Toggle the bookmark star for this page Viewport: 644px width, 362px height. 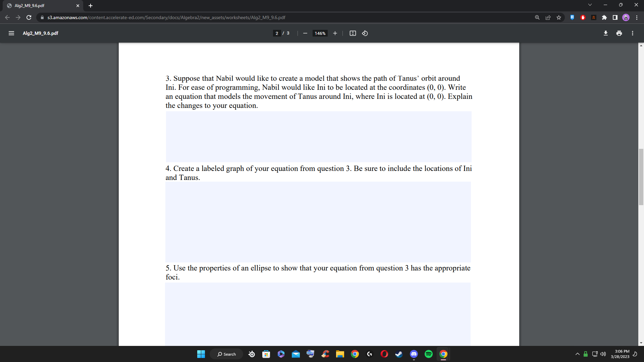tap(559, 17)
